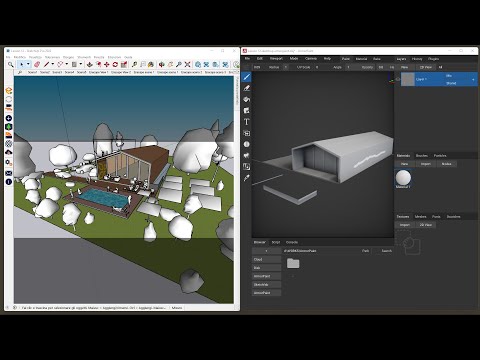Click Nodes button in Materials panel
The image size is (480, 360).
click(446, 164)
